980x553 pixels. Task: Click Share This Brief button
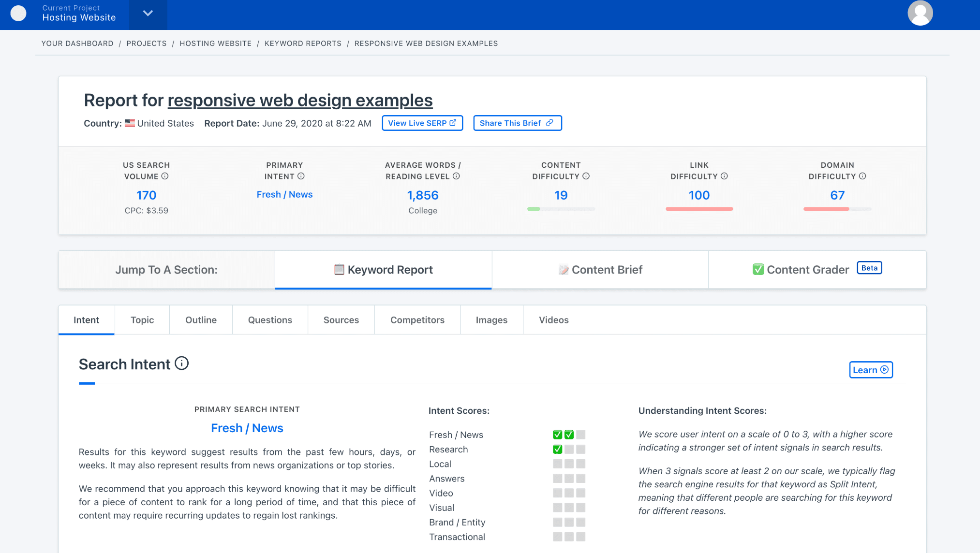[517, 123]
